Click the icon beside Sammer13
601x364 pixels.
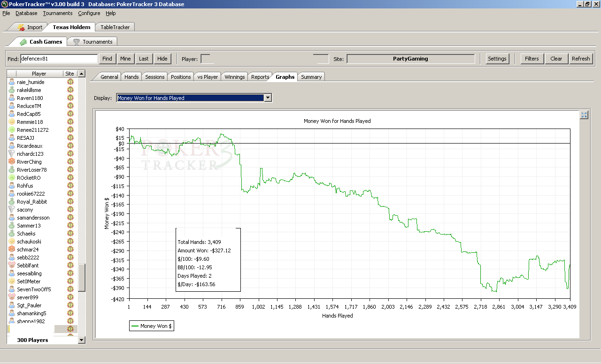pyautogui.click(x=12, y=226)
